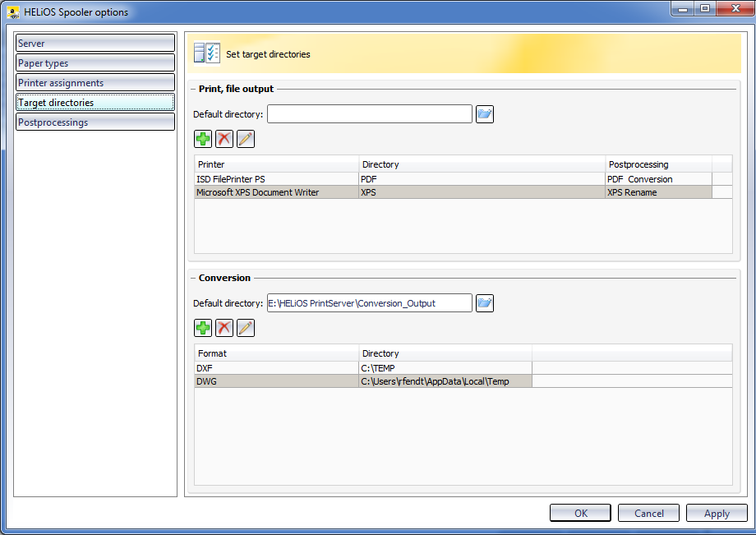
Task: Sort by Directory column header in printer table
Action: click(x=482, y=164)
